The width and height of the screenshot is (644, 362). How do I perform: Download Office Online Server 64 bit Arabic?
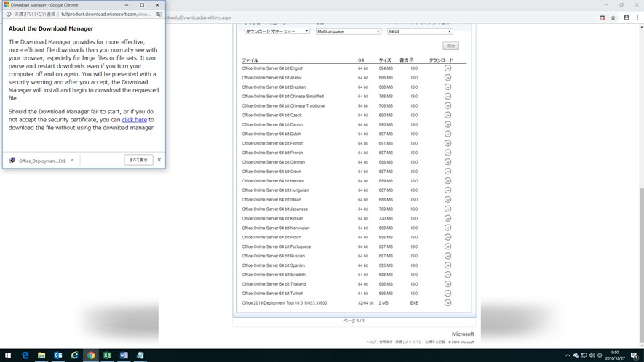(x=448, y=78)
